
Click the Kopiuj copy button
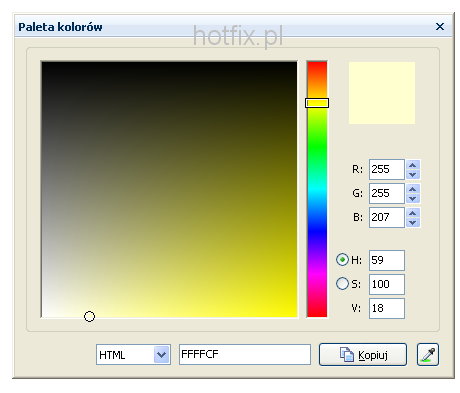click(x=363, y=355)
